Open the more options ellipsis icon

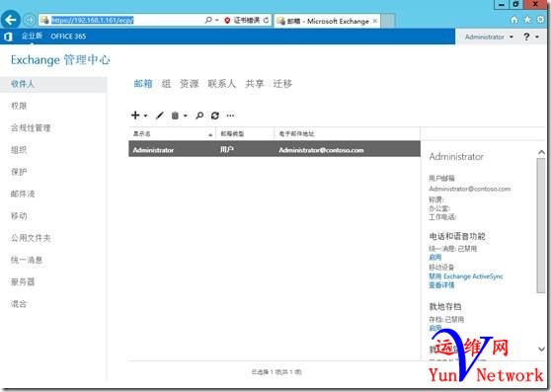pos(230,116)
